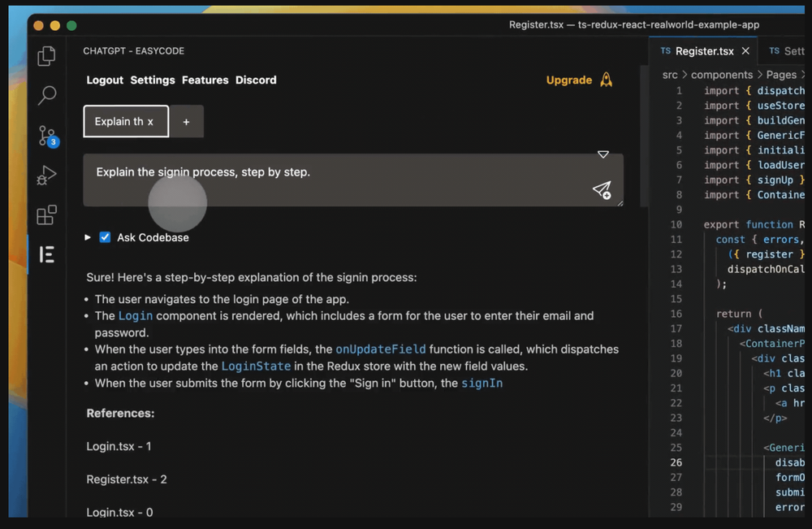Open reference 'Register.tsx - 2'
Viewport: 812px width, 529px height.
(127, 479)
